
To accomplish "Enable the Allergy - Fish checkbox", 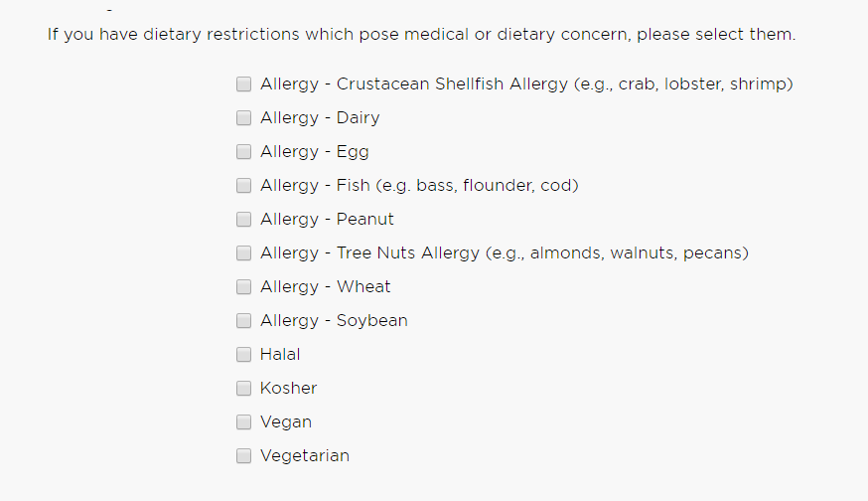I will click(243, 186).
